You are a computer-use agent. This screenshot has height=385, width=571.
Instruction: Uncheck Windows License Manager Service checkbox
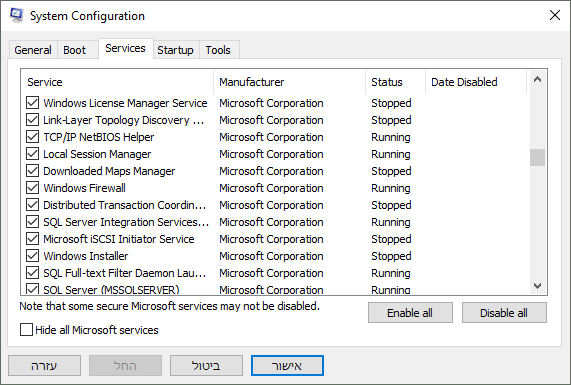32,103
